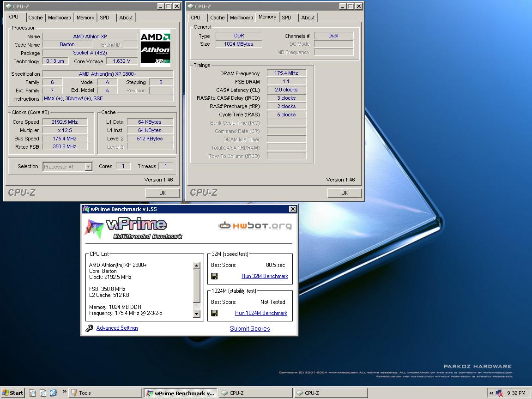Screen dimensions: 532x399
Task: Expand the quick launch overflow chevron
Action: pyautogui.click(x=64, y=392)
